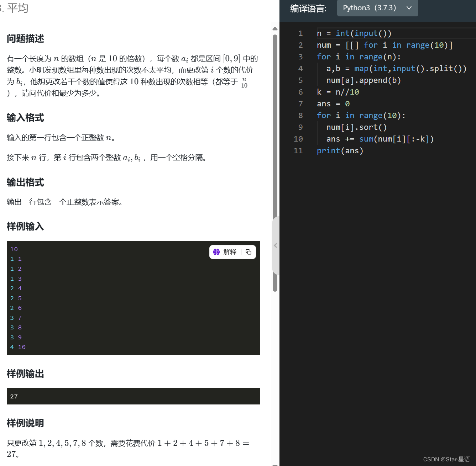Click the dropdown chevron beside Python3
Screen dimensions: 476x466
pyautogui.click(x=409, y=8)
